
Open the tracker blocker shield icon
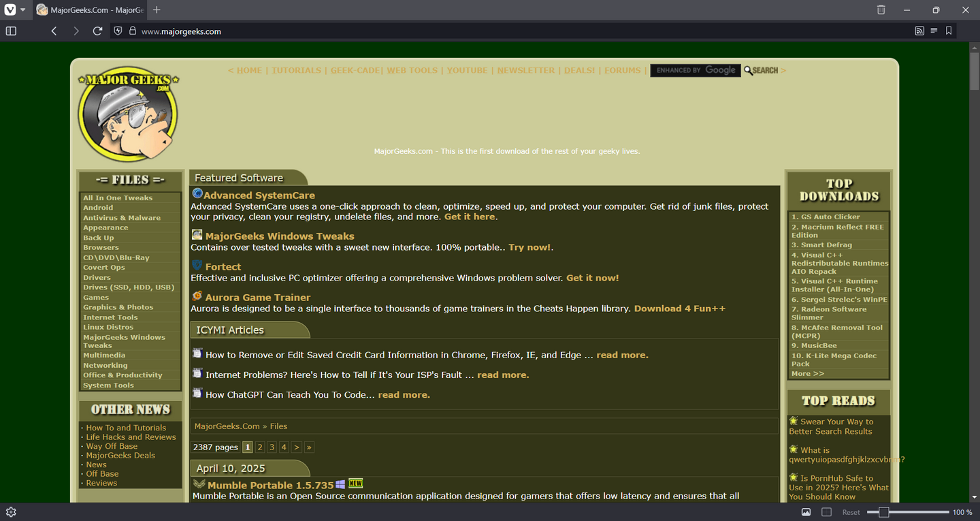(x=118, y=31)
